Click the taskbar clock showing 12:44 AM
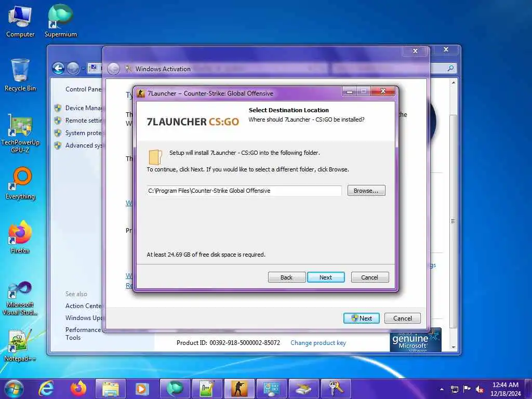Viewport: 532px width, 399px height. coord(506,389)
